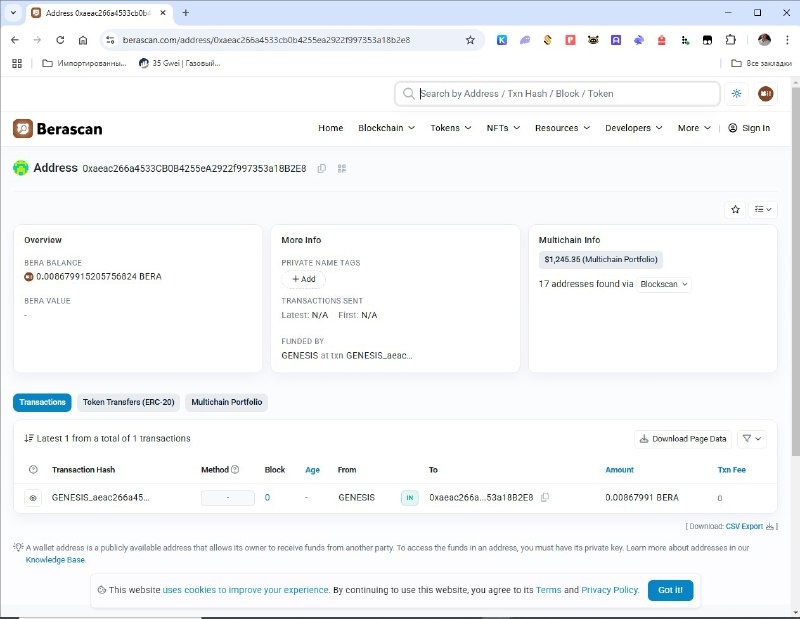Open the 35 Gwei bookmark
Viewport: 800px width, 619px height.
click(180, 63)
